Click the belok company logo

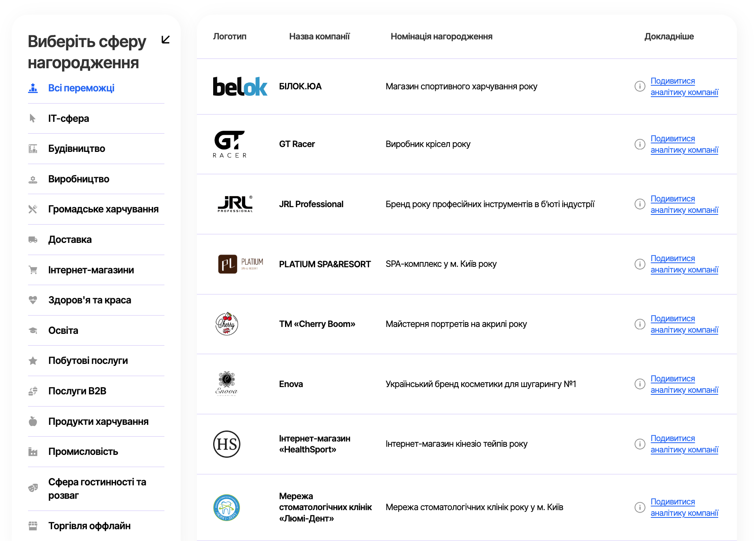click(x=240, y=87)
